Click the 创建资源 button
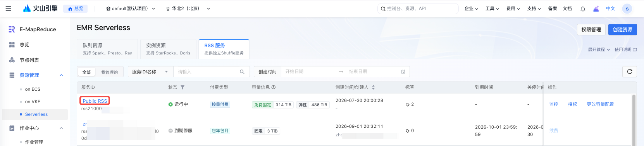This screenshot has width=644, height=146. coord(623,30)
